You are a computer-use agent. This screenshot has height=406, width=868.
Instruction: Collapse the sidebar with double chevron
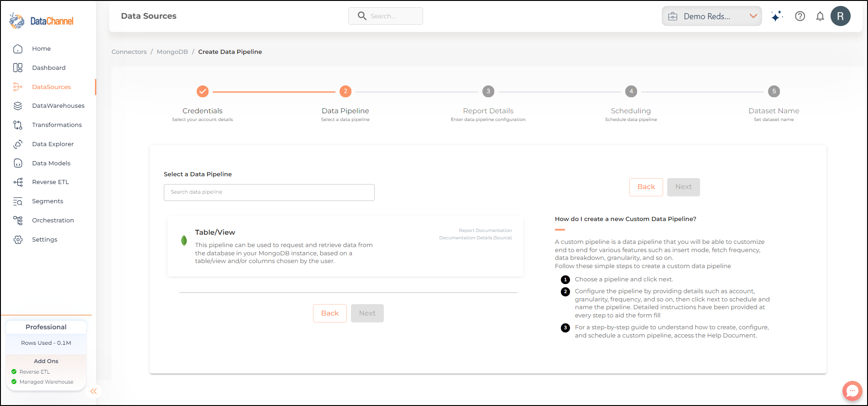tap(94, 391)
